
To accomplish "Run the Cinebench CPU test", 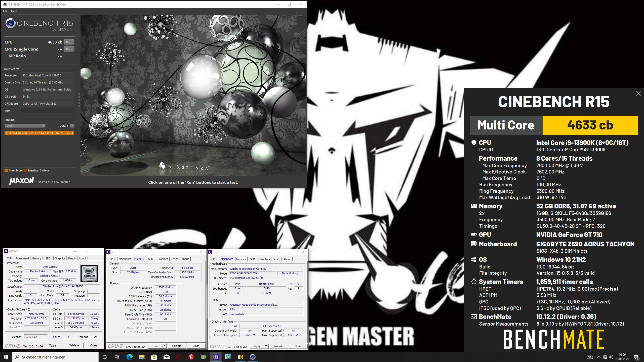I will [x=69, y=42].
